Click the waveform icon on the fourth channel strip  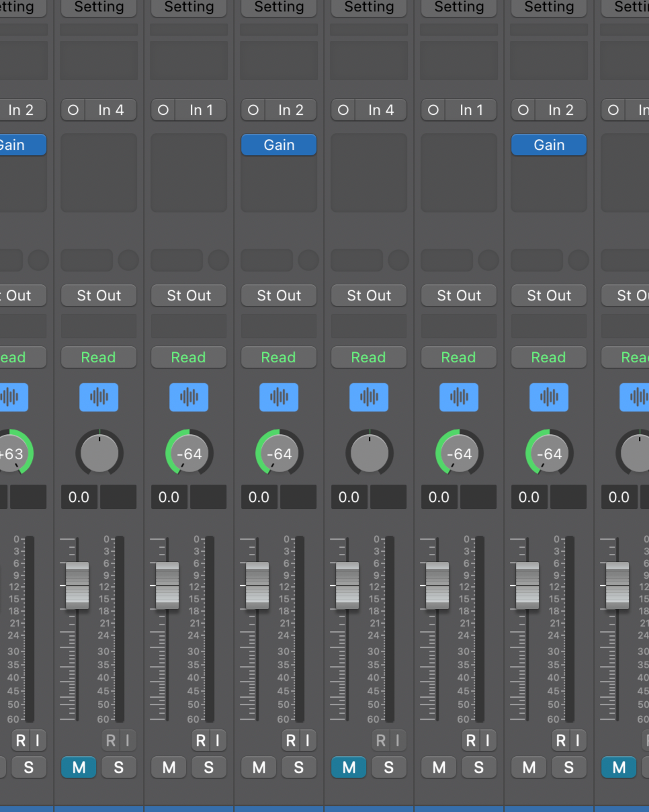[279, 397]
